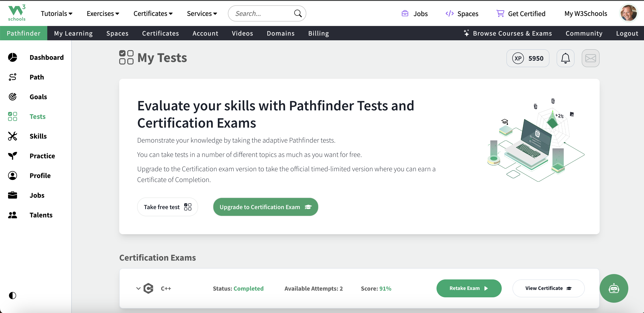The height and width of the screenshot is (313, 644).
Task: Click the Practice sprout icon
Action: [13, 156]
